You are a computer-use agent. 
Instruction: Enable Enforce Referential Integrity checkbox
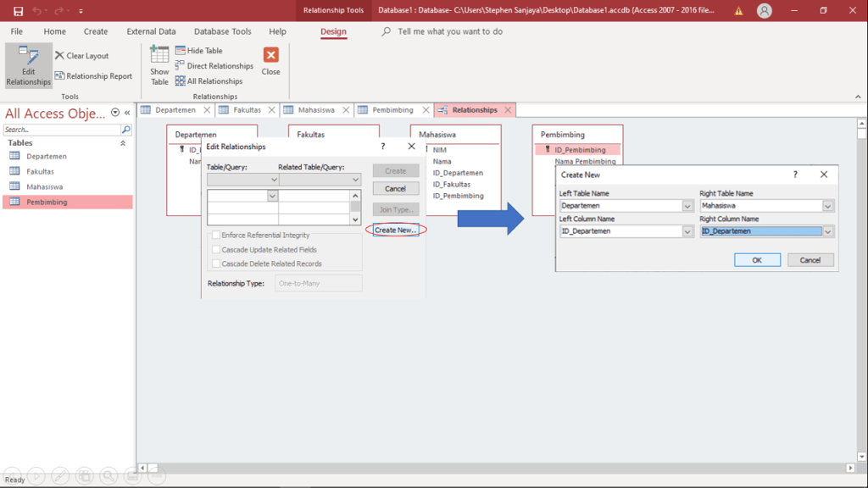pyautogui.click(x=216, y=236)
